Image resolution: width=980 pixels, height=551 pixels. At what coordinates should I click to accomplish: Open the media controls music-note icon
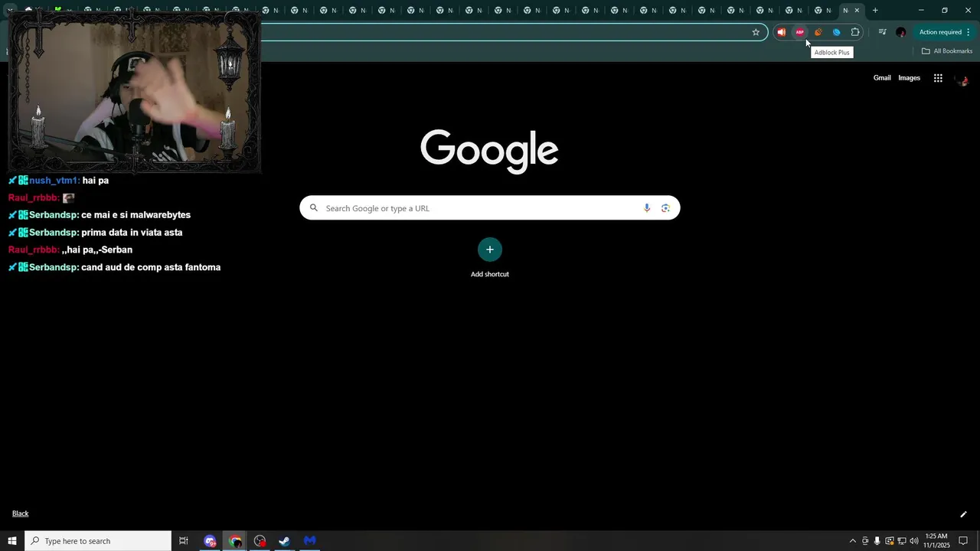coord(882,32)
